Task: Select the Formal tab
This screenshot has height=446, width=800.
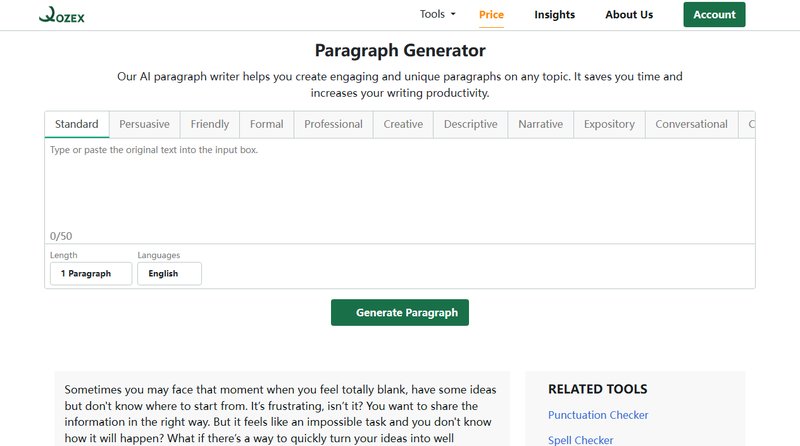Action: (267, 124)
